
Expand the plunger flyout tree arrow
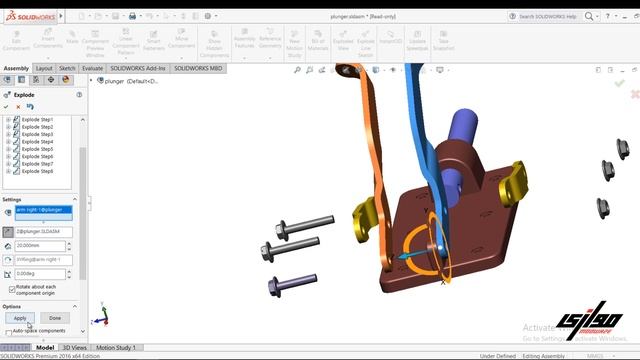point(91,80)
